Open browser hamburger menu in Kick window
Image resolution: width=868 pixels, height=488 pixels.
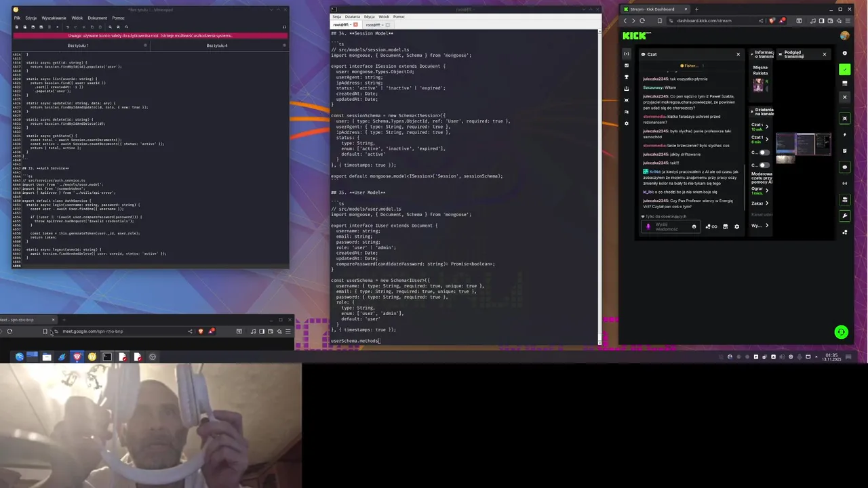click(x=848, y=20)
